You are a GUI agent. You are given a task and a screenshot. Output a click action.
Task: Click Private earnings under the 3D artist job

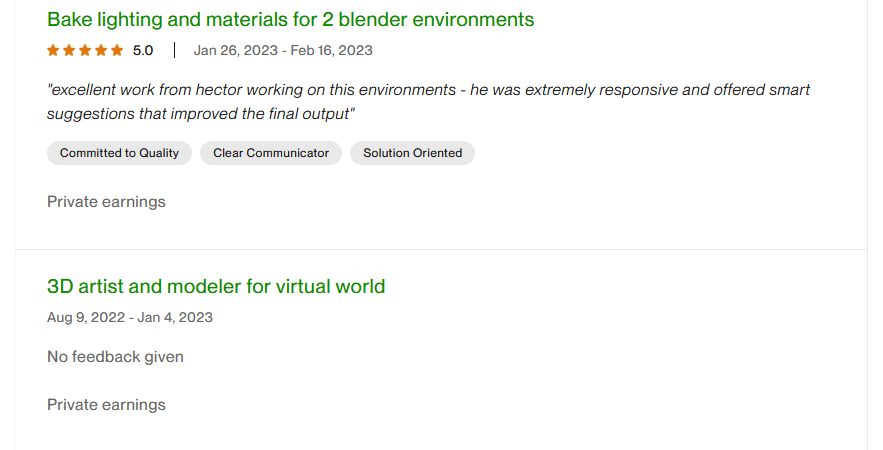pyautogui.click(x=106, y=405)
